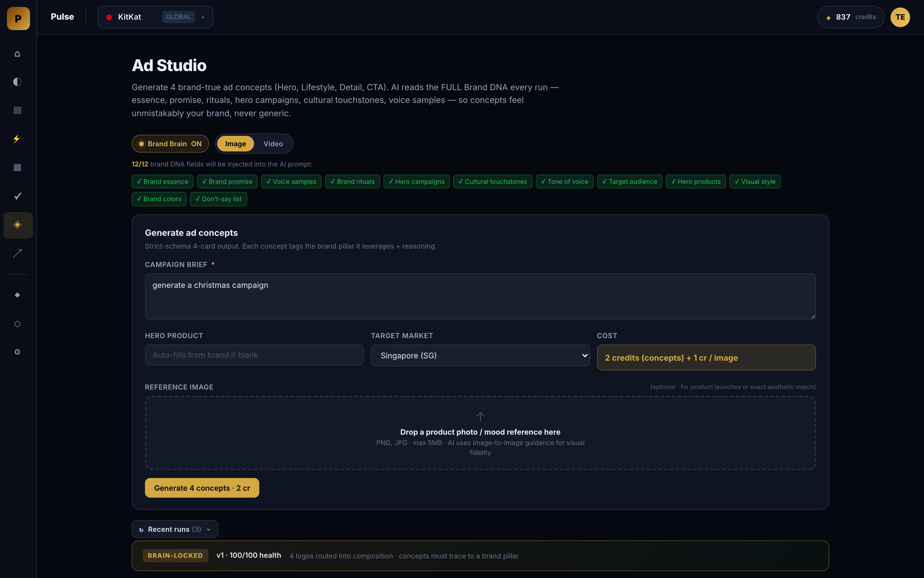Toggle Brand Brain ON switch
Viewport: 924px width, 578px height.
point(170,144)
